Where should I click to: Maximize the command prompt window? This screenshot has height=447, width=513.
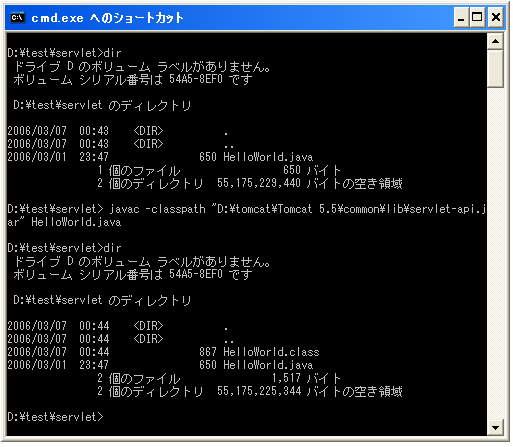[x=477, y=17]
